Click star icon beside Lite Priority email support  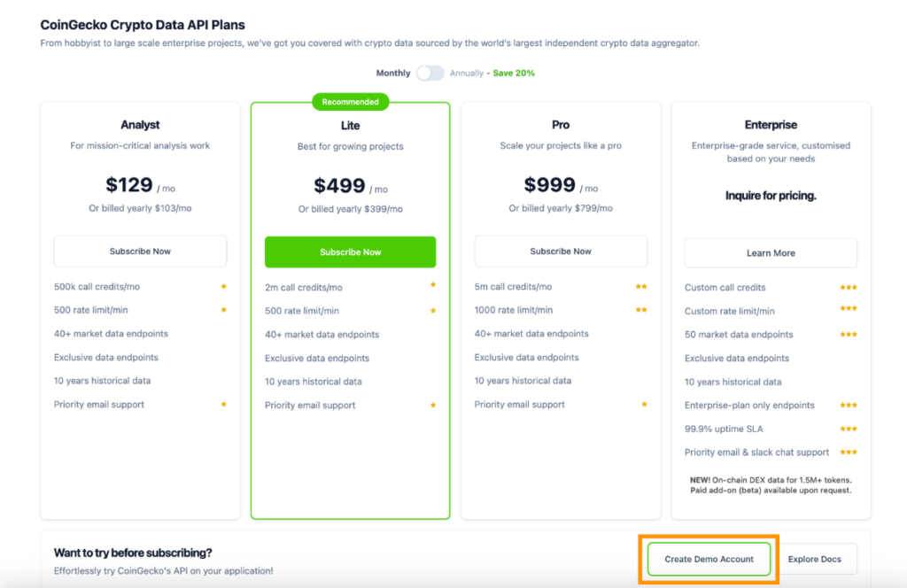coord(433,406)
